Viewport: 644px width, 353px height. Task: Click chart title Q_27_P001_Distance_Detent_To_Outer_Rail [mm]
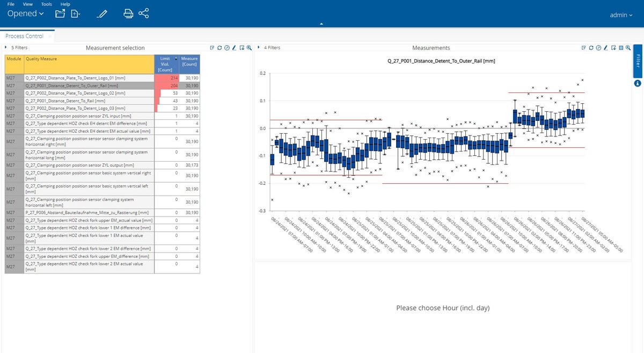[x=441, y=61]
